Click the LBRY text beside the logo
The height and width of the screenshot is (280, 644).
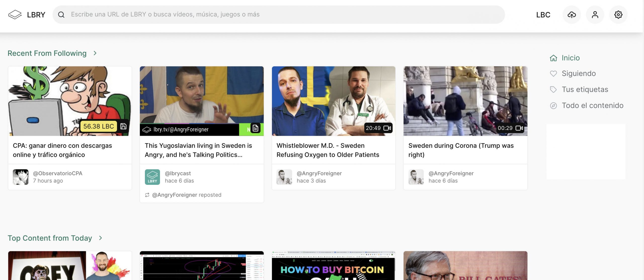coord(36,15)
